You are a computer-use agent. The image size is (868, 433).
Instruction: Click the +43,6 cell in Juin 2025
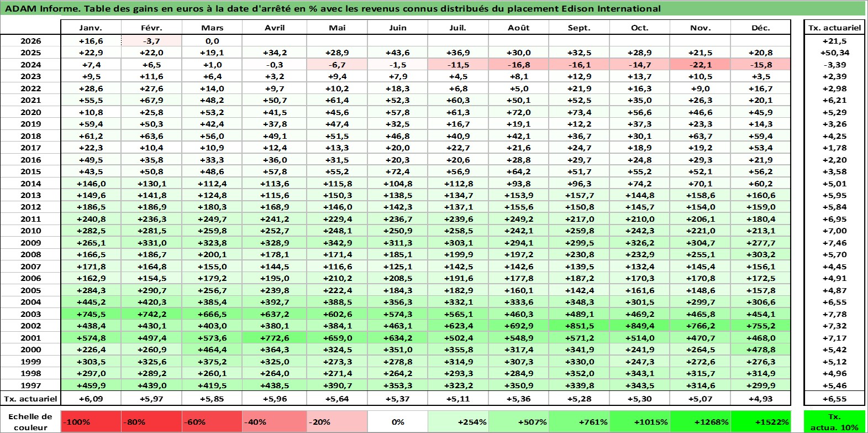click(398, 53)
